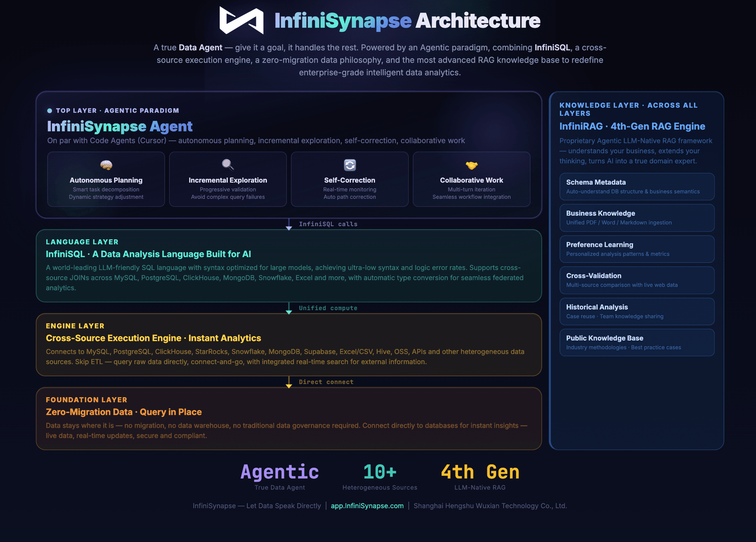Click the 4th Gen statistic
Image resolution: width=756 pixels, height=542 pixels.
click(x=480, y=472)
